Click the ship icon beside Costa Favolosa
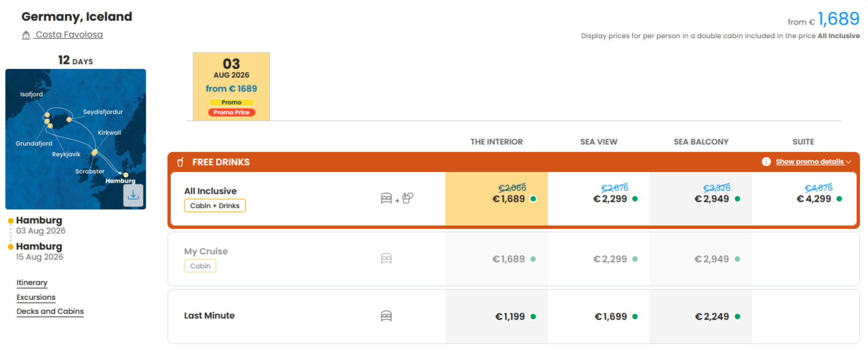Image resolution: width=868 pixels, height=350 pixels. point(26,35)
